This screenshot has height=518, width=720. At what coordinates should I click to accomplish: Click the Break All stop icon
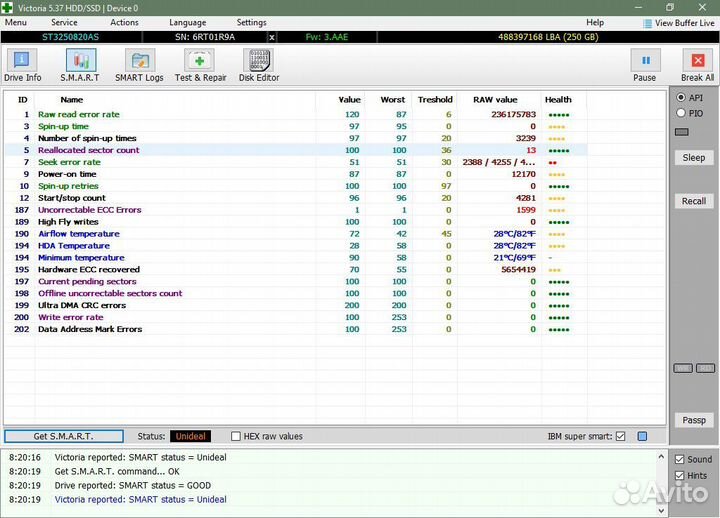point(697,61)
